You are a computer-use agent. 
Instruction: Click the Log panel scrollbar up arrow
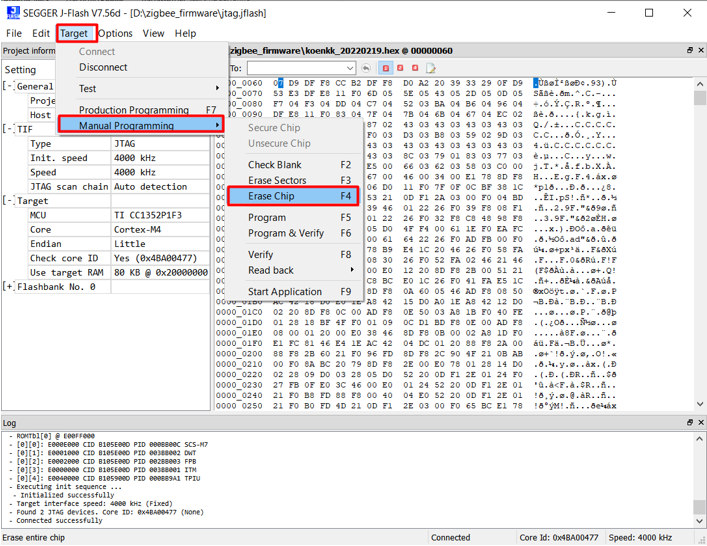click(x=699, y=438)
